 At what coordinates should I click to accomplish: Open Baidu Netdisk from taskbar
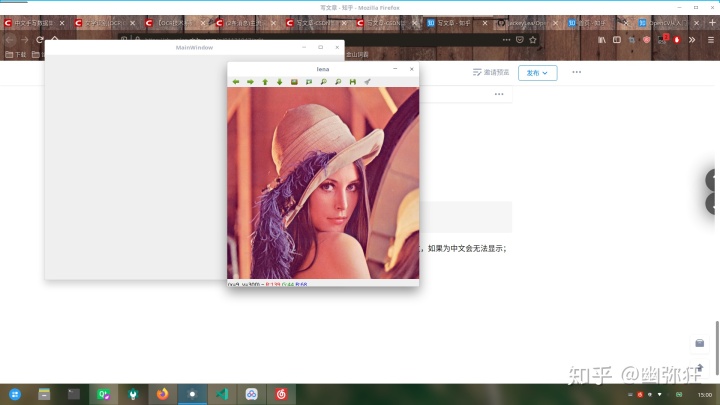(x=251, y=394)
